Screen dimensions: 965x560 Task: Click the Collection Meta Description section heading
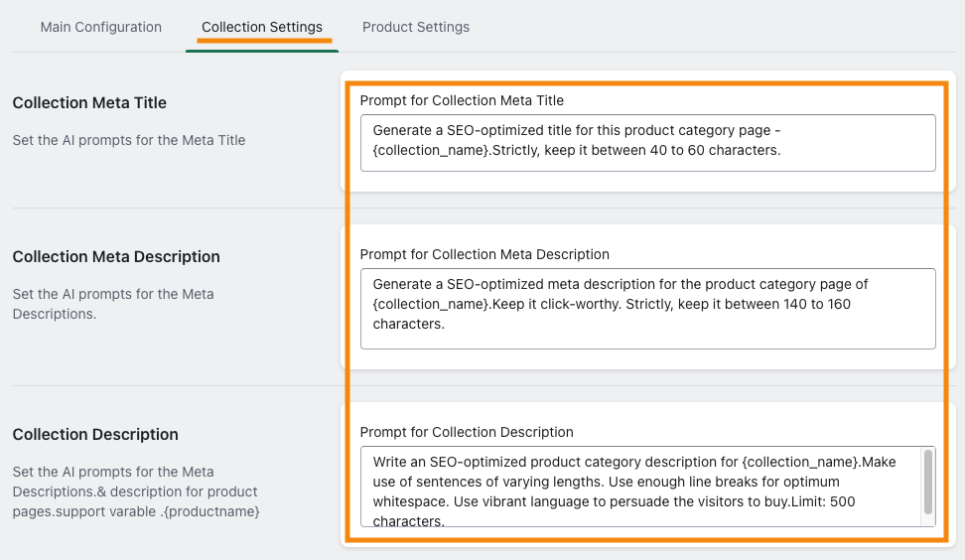point(116,256)
